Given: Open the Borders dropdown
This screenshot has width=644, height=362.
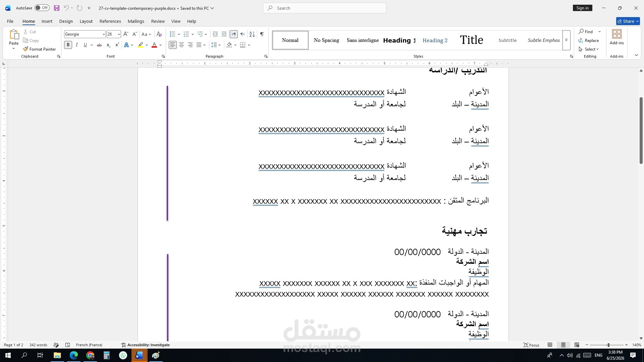Looking at the screenshot, I should pos(249,45).
